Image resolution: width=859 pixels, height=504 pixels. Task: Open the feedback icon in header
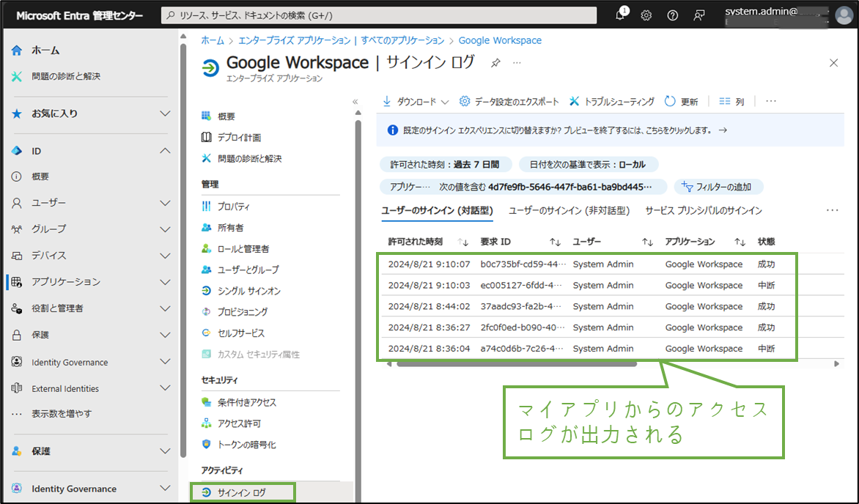pos(699,15)
